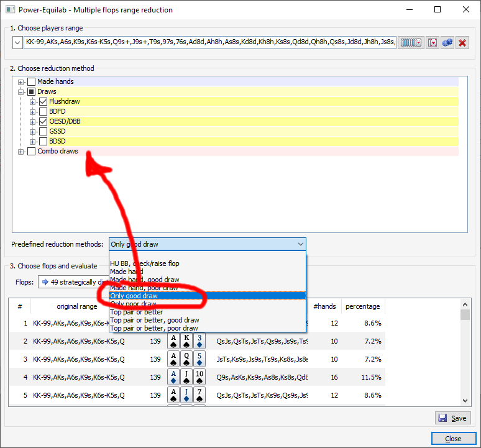Expand the Flushdraw tree node
Image resolution: width=481 pixels, height=448 pixels.
pyautogui.click(x=32, y=102)
